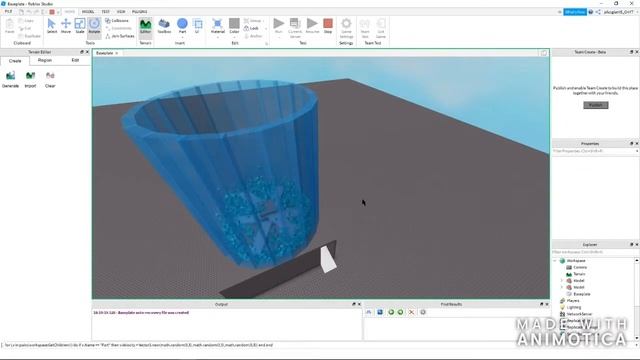Click the help icon beside What's New
This screenshot has width=640, height=360.
(x=591, y=12)
